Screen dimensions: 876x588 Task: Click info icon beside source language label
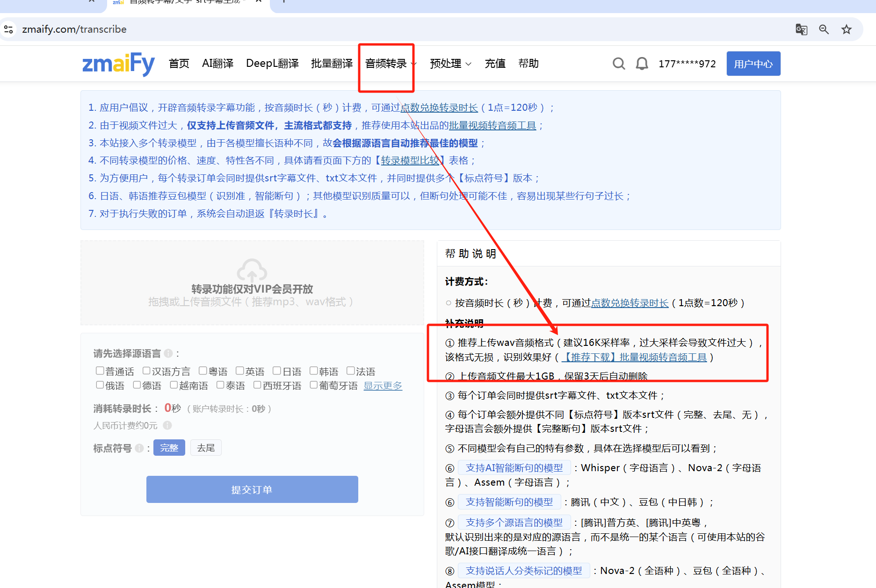(x=168, y=353)
